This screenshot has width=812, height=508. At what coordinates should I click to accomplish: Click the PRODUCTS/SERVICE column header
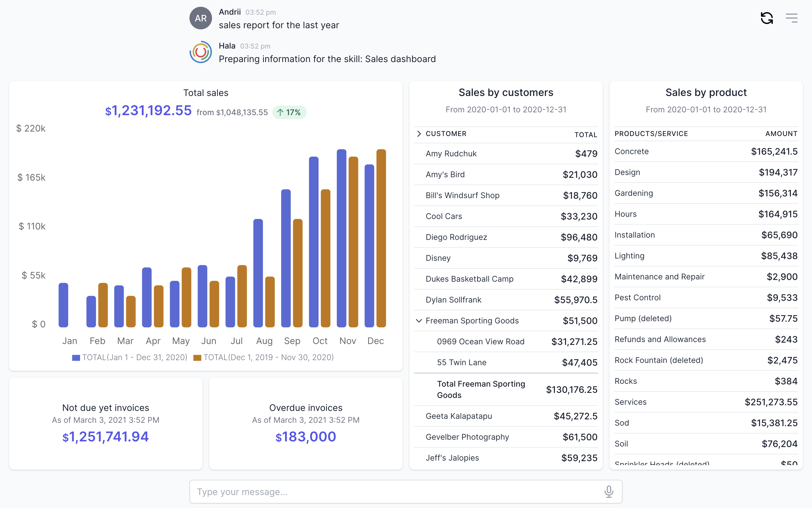pyautogui.click(x=651, y=134)
